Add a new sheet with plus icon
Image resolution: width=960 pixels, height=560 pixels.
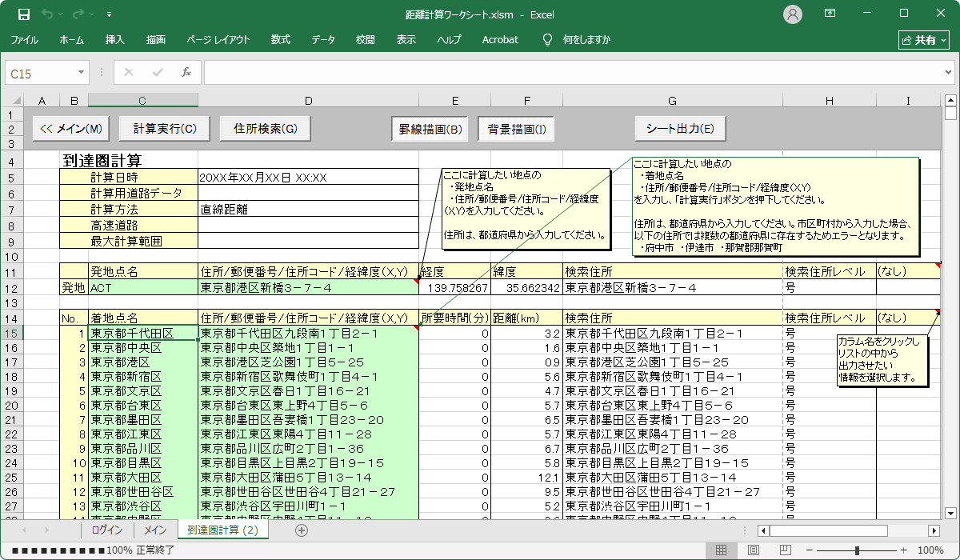click(x=302, y=530)
